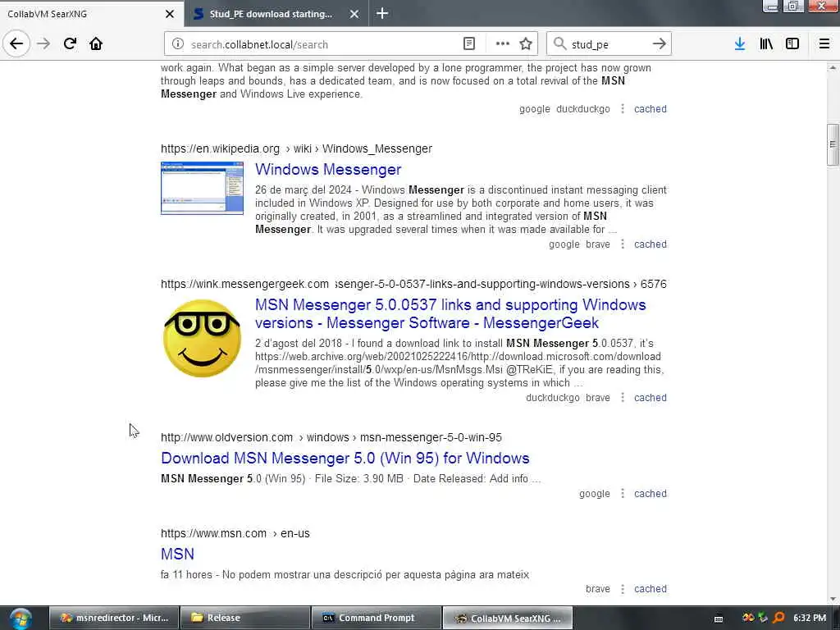Show sidebars button
The width and height of the screenshot is (840, 630).
pyautogui.click(x=792, y=44)
